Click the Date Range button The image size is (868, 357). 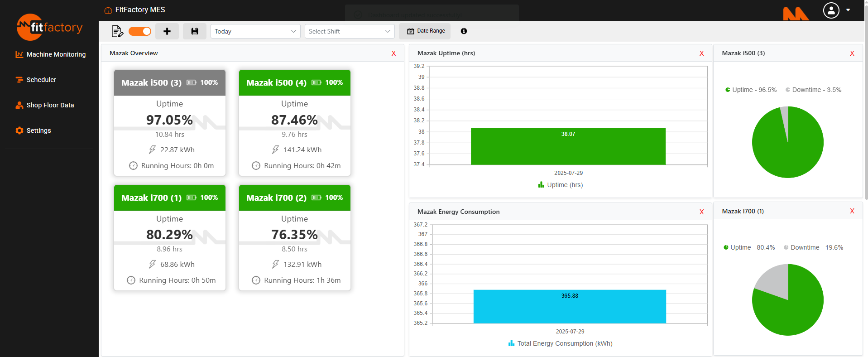coord(425,31)
